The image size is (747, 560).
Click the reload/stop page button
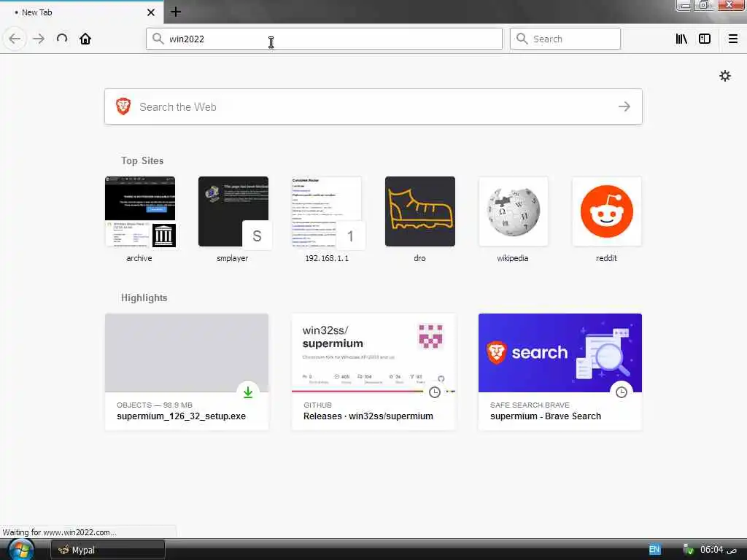(62, 39)
